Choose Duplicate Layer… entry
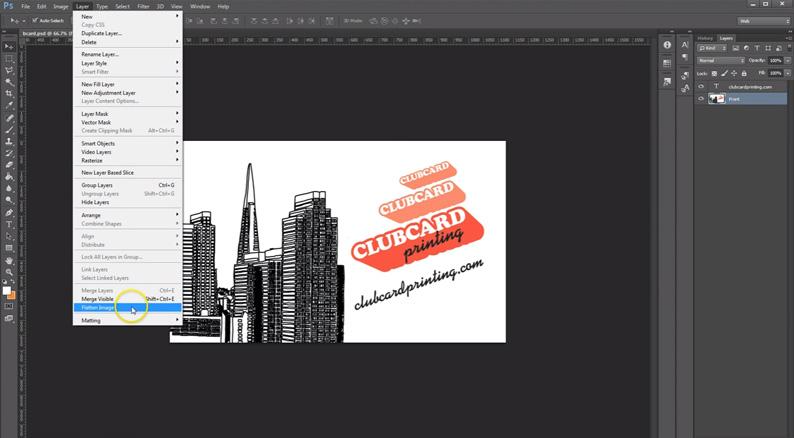794x438 pixels. (128, 33)
